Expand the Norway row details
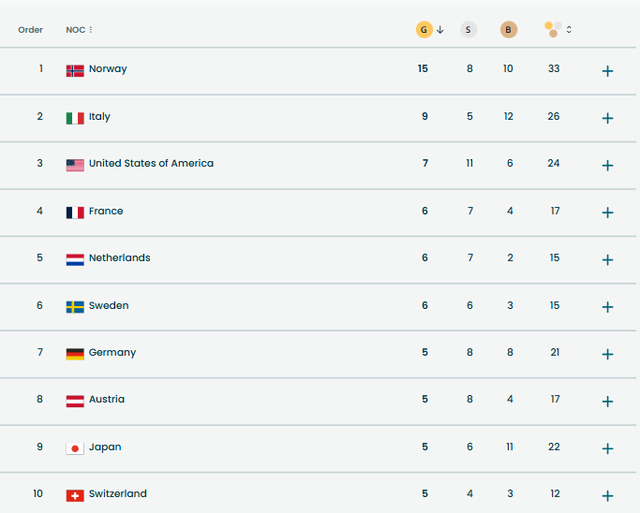This screenshot has height=513, width=640. [x=607, y=71]
